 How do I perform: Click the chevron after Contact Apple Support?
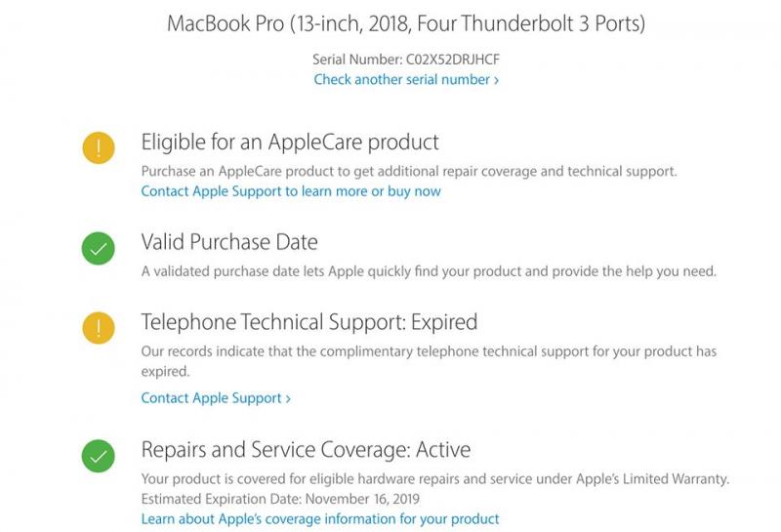288,399
